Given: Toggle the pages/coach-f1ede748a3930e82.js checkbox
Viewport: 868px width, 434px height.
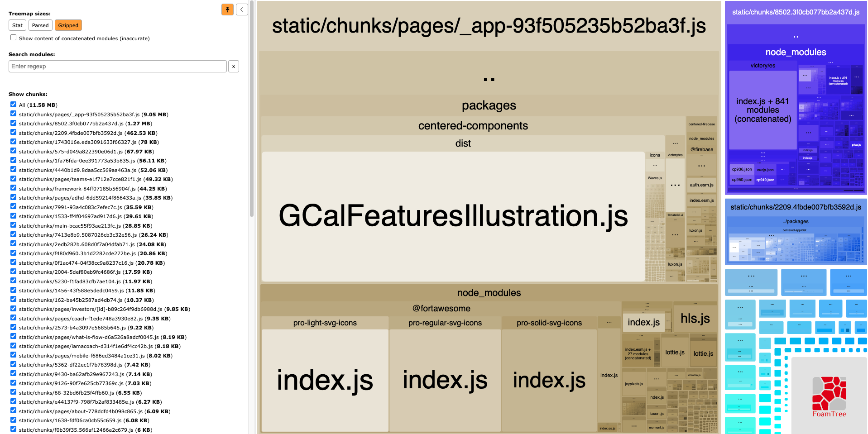Looking at the screenshot, I should pyautogui.click(x=13, y=318).
